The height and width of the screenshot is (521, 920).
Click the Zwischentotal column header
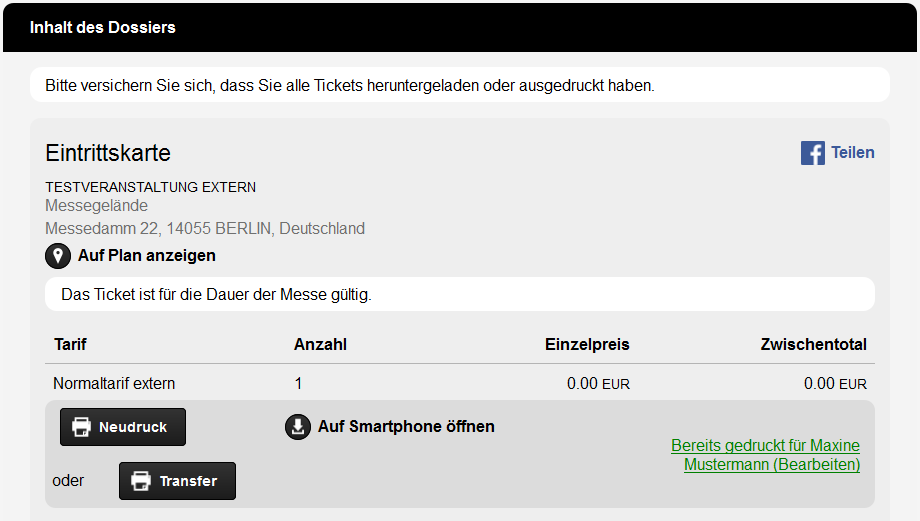tap(814, 344)
